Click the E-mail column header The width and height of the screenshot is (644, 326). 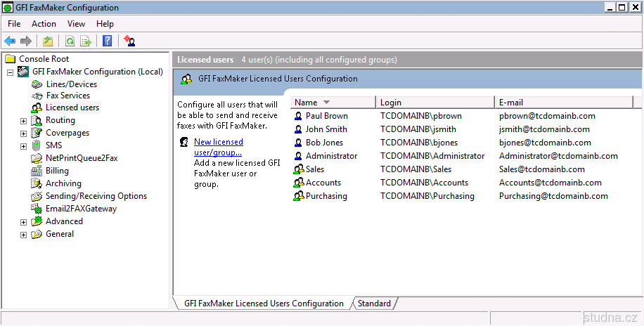tap(510, 103)
